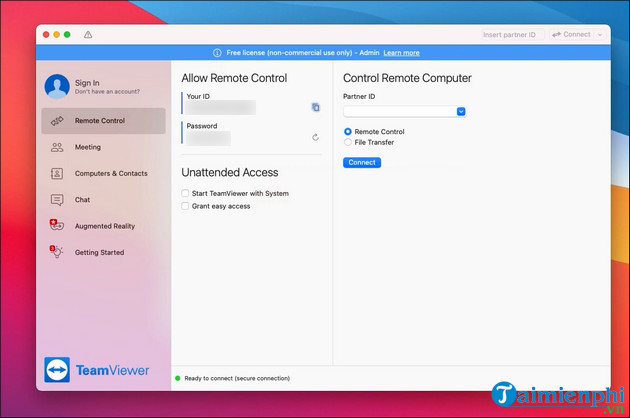Open the Remote Control section

click(104, 121)
